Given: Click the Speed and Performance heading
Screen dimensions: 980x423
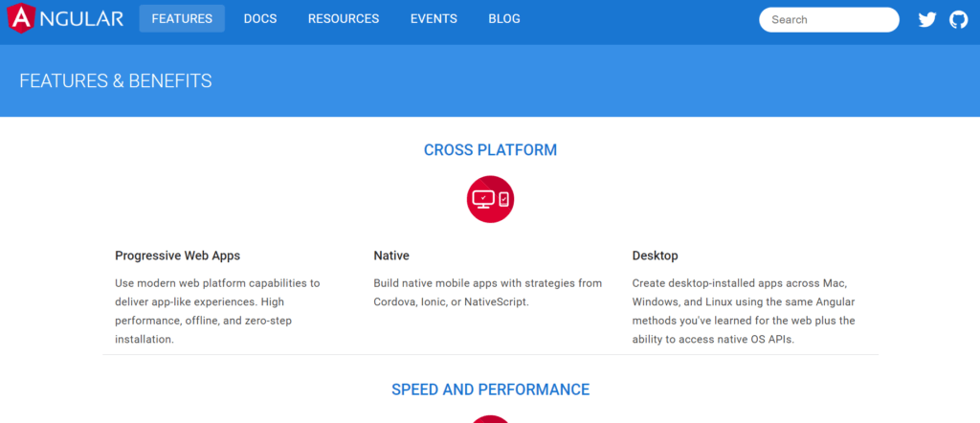Looking at the screenshot, I should point(491,390).
